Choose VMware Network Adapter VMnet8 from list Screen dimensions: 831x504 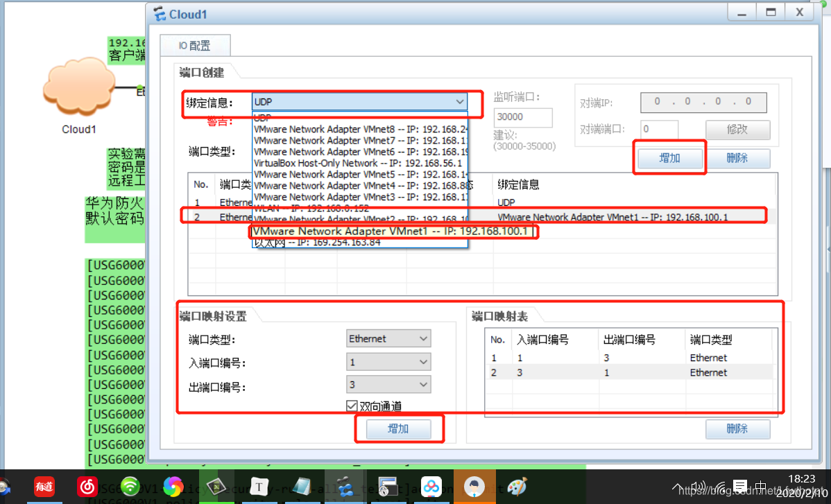[x=360, y=129]
